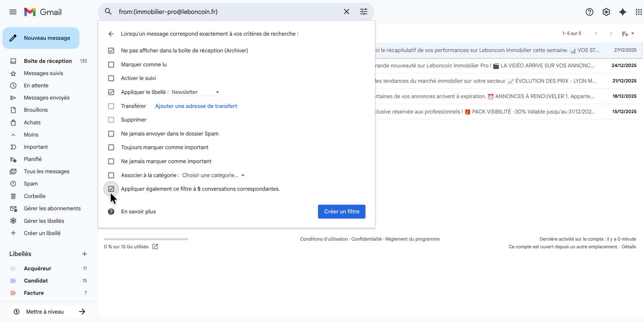The width and height of the screenshot is (644, 322).
Task: Expand 'Choisir une catégorie' dropdown
Action: click(x=213, y=175)
